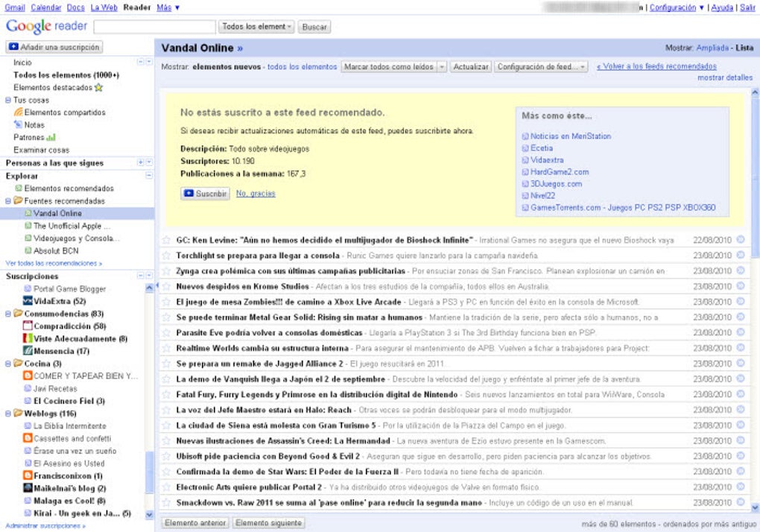Open the Todos los elementos search dropdown

[x=256, y=27]
